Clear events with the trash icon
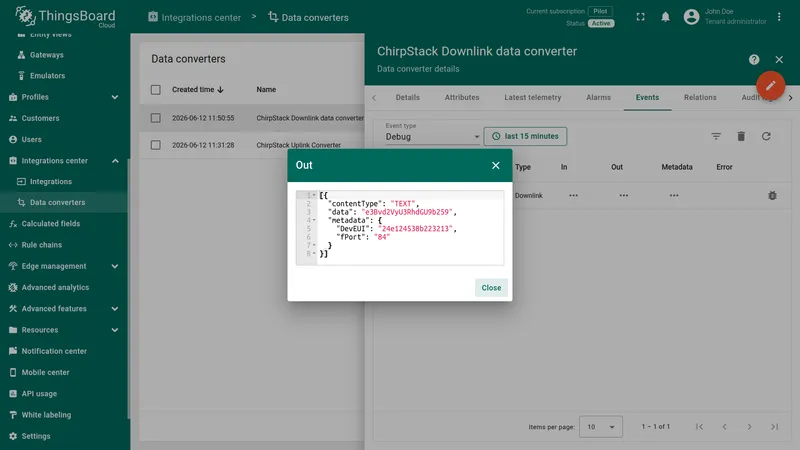The width and height of the screenshot is (800, 450). [741, 136]
